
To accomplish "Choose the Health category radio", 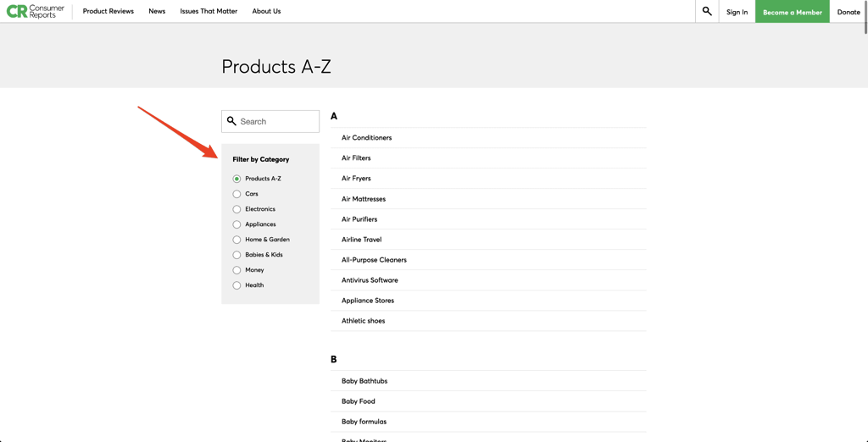I will point(236,285).
